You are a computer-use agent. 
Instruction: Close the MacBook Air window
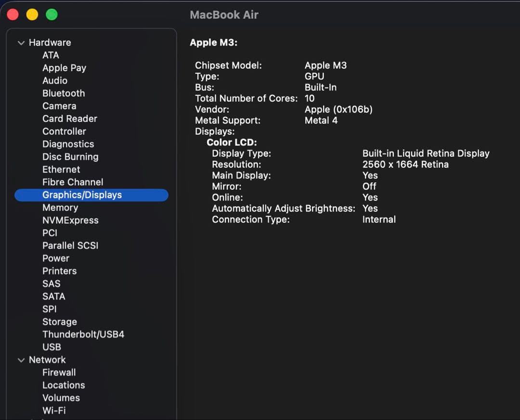pyautogui.click(x=13, y=14)
